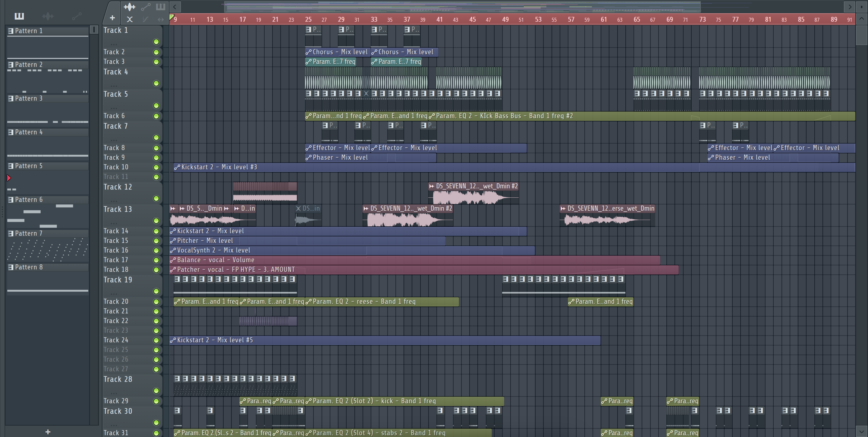This screenshot has height=437, width=868.
Task: Toggle the crossfade X icon
Action: pos(130,19)
